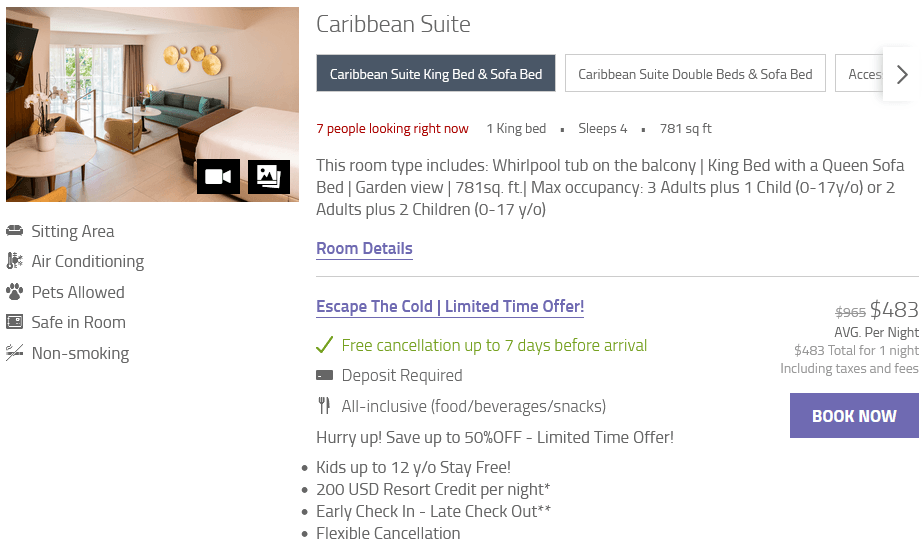Click the Caribbean Suite heading
Screen dimensions: 924x550
click(393, 25)
